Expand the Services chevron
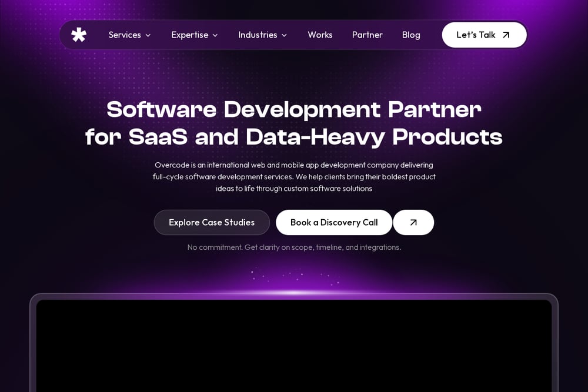This screenshot has width=588, height=392. tap(148, 35)
